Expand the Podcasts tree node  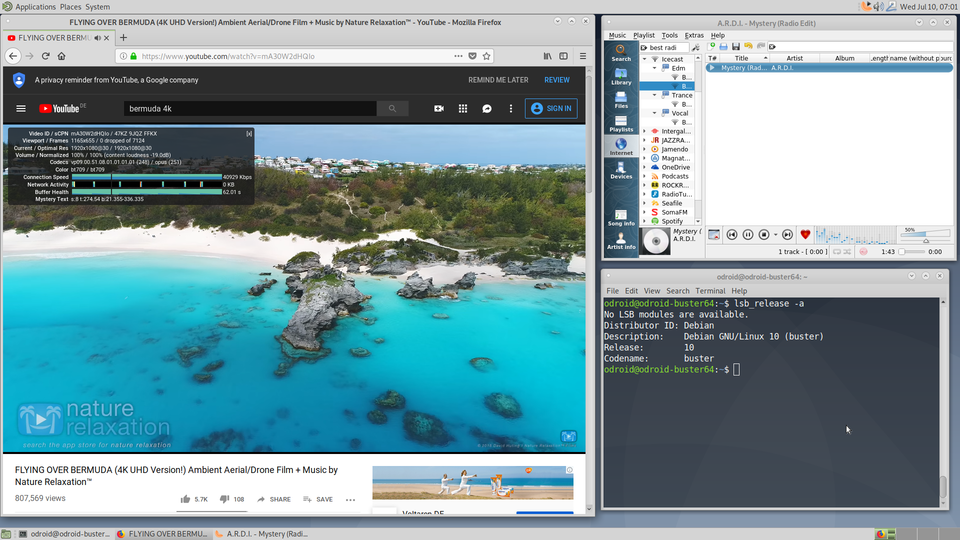tap(644, 176)
